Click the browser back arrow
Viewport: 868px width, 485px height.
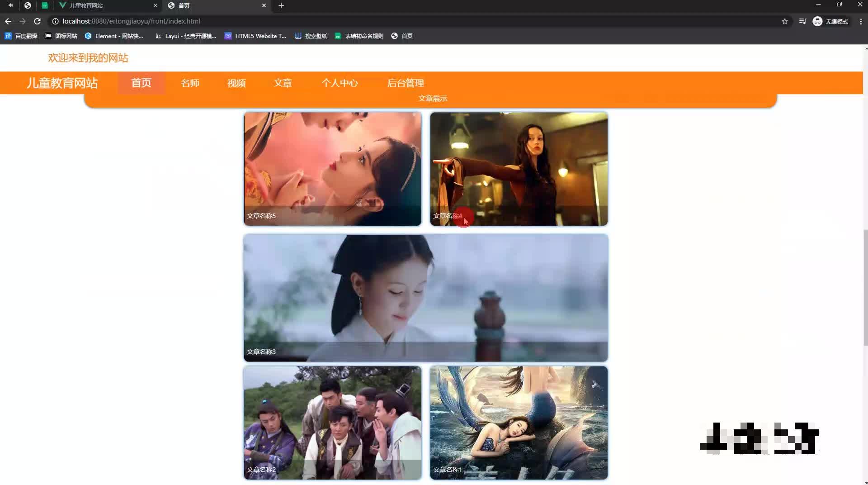point(8,21)
